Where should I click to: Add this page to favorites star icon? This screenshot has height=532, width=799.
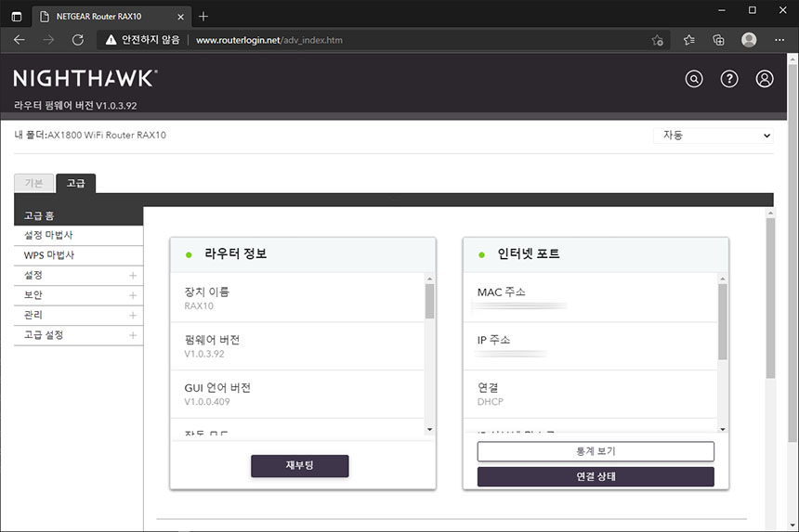(x=658, y=40)
